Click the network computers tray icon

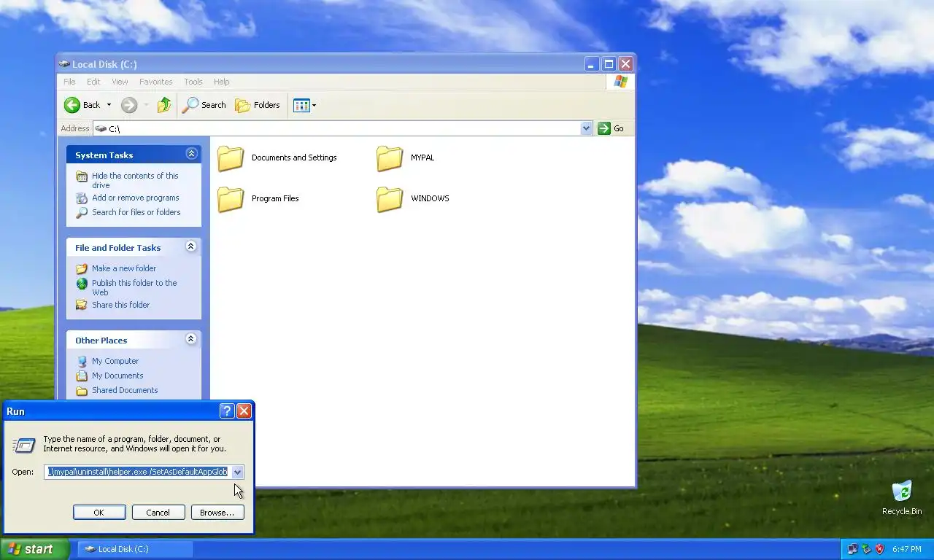click(852, 549)
